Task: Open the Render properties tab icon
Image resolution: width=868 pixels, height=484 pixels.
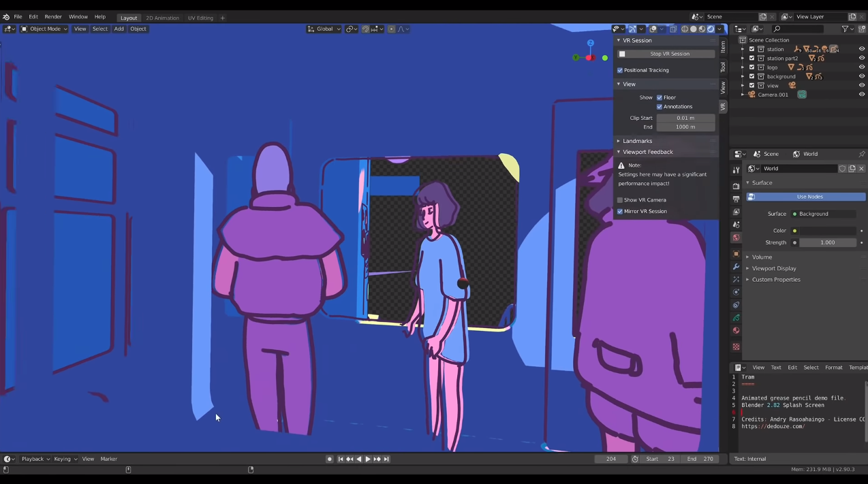Action: coord(736,186)
